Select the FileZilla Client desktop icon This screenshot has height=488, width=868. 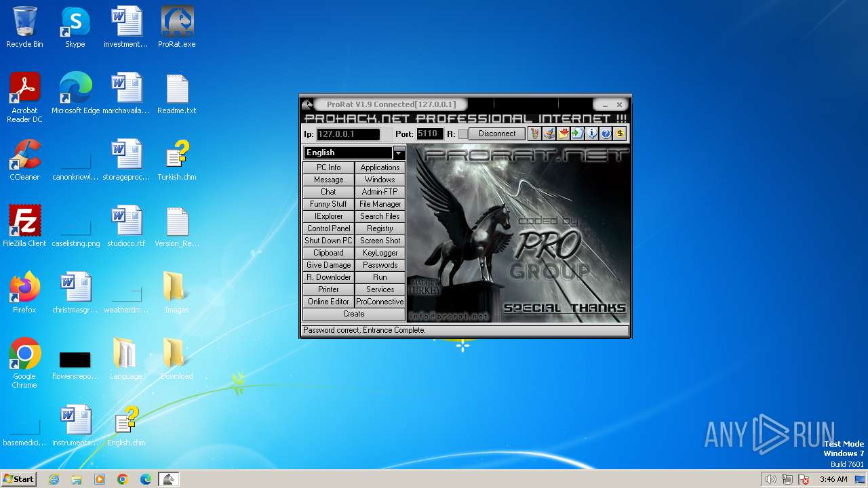(24, 227)
